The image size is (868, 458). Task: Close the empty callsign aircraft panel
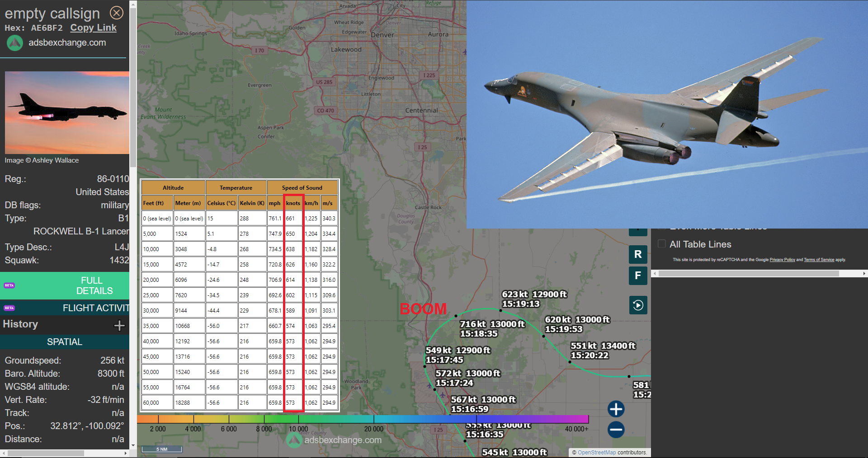point(117,13)
